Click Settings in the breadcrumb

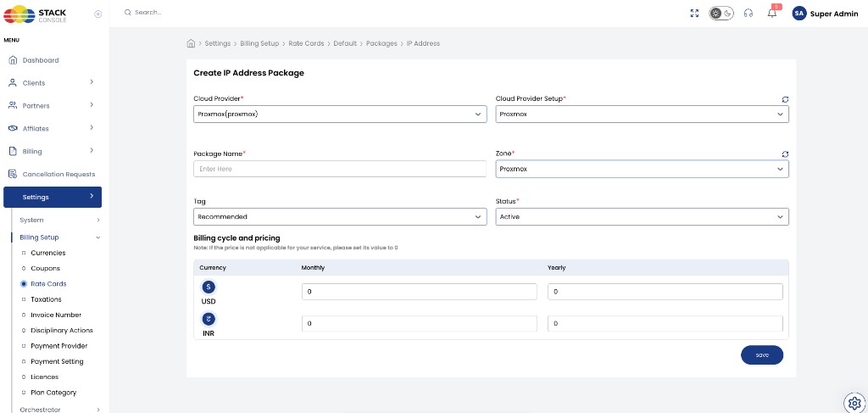point(218,43)
